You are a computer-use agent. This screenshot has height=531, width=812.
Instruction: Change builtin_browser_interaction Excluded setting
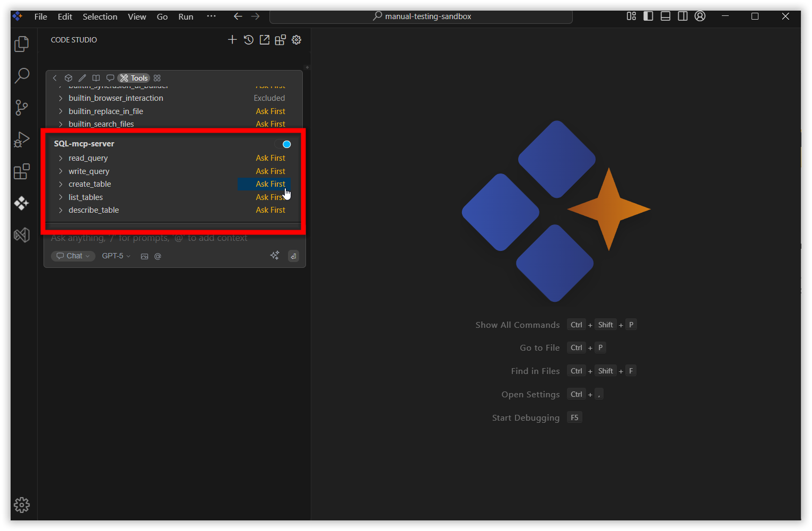[269, 98]
